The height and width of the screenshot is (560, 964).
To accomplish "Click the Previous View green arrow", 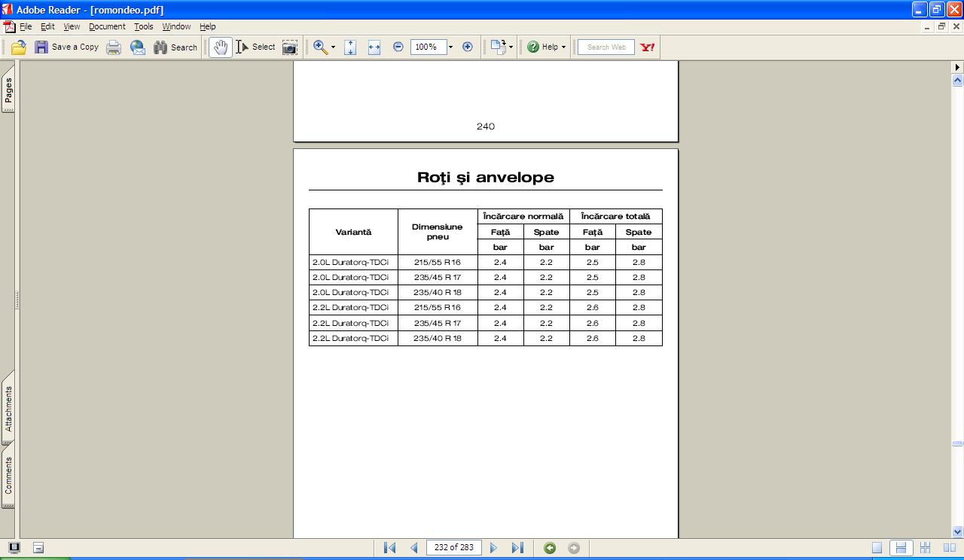I will point(550,548).
